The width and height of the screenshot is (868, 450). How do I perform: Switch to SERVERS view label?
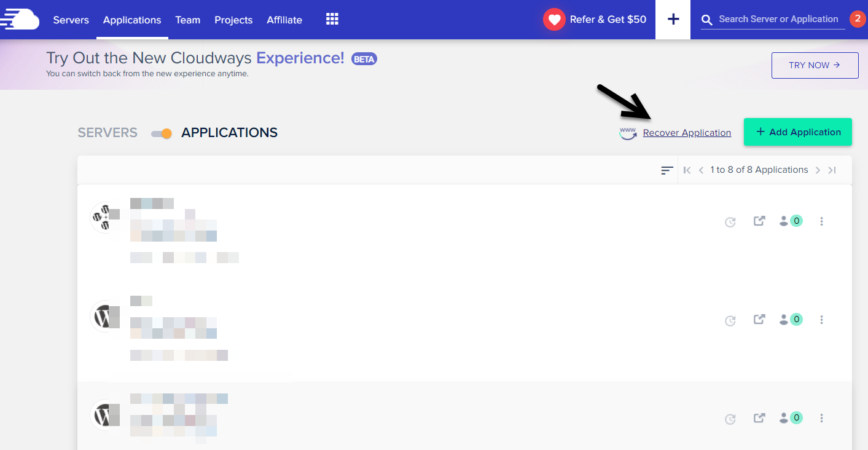(x=108, y=133)
